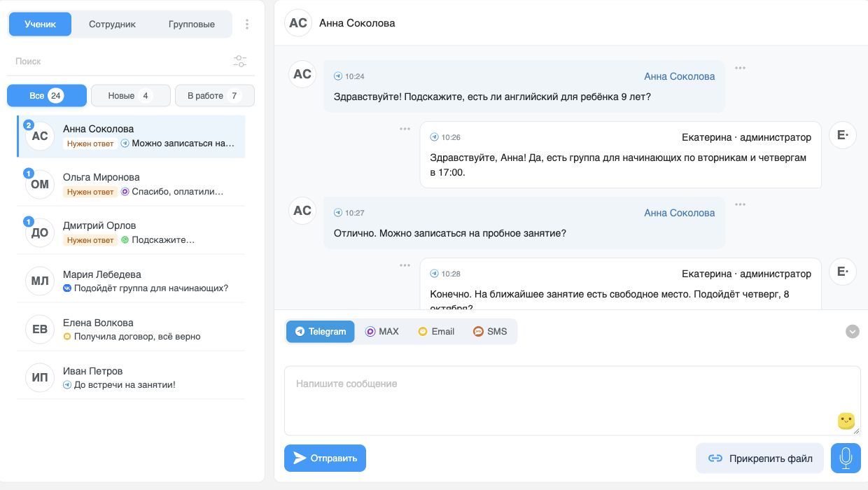
Task: Open the vertical three-dot menu beside Групповые
Action: pyautogui.click(x=247, y=24)
